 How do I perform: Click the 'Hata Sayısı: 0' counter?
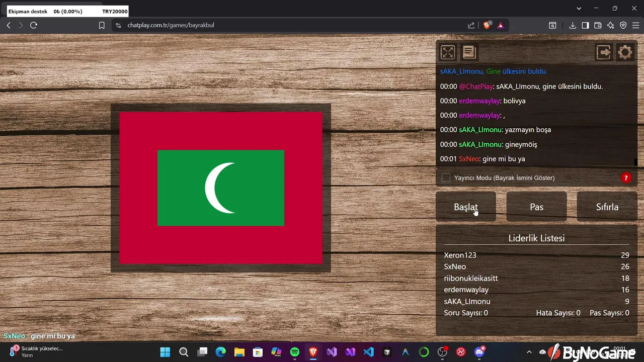558,313
